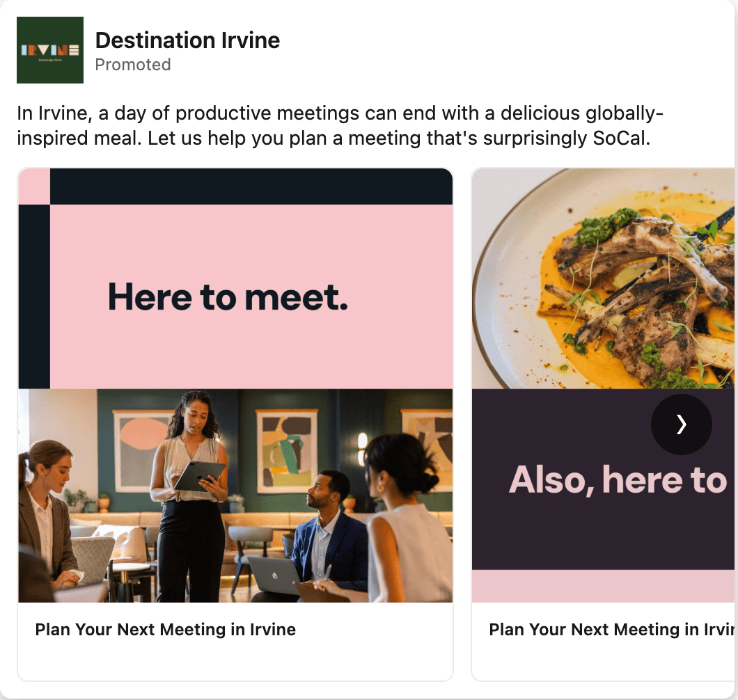Click the dark navy strip atop first card
Image resolution: width=738 pixels, height=700 pixels.
tap(251, 186)
